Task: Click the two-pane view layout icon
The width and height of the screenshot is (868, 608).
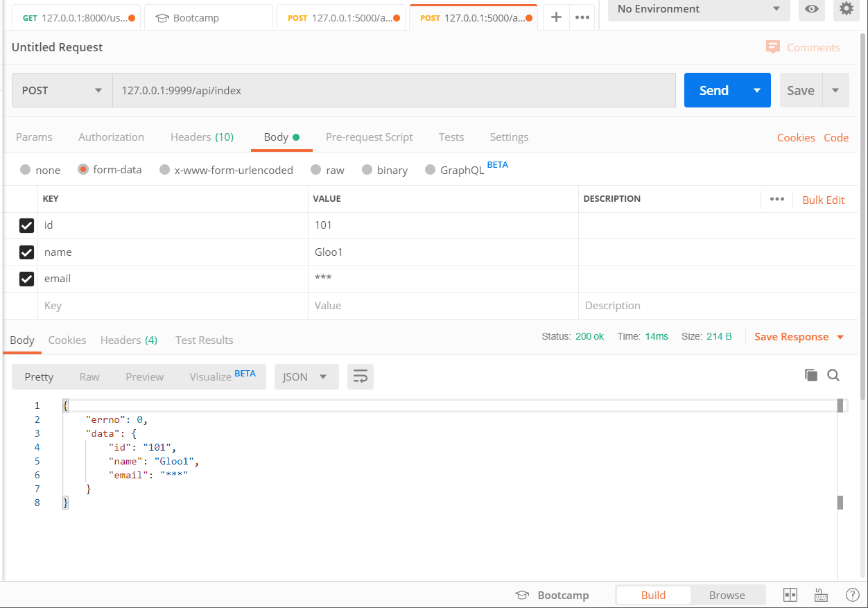Action: 790,595
